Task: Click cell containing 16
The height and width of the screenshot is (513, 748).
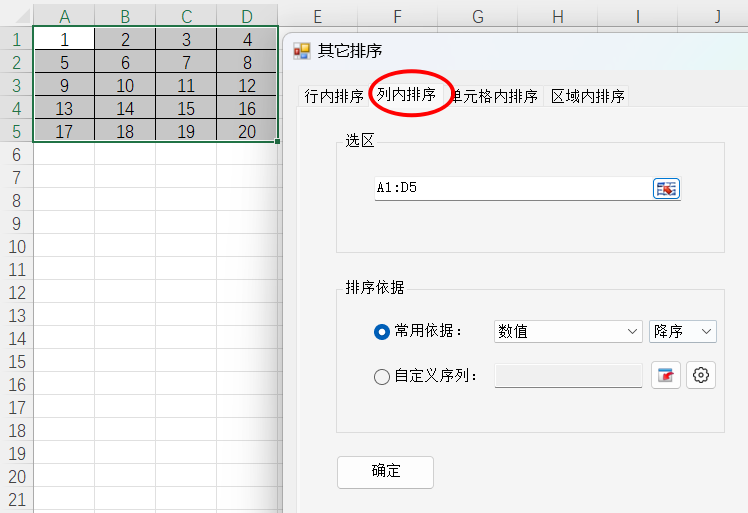Action: (x=247, y=108)
